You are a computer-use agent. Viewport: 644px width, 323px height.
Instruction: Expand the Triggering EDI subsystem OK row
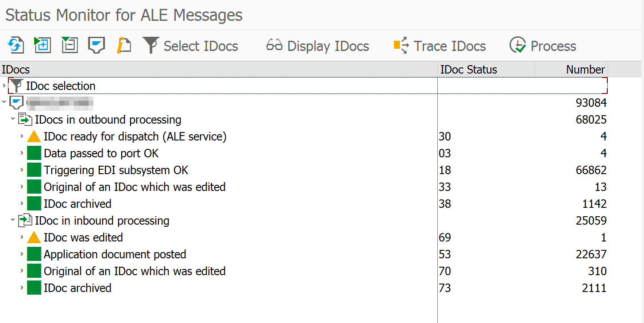coord(22,170)
